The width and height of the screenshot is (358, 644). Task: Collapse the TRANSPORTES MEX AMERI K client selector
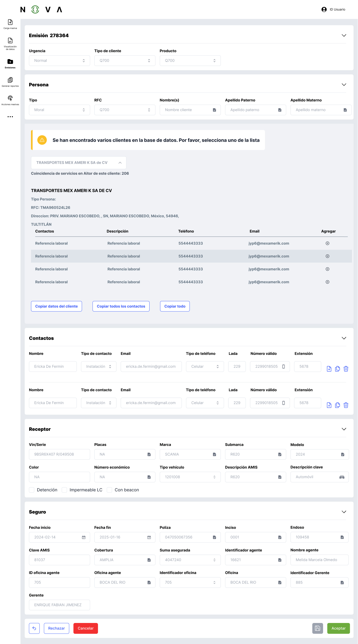tap(79, 163)
